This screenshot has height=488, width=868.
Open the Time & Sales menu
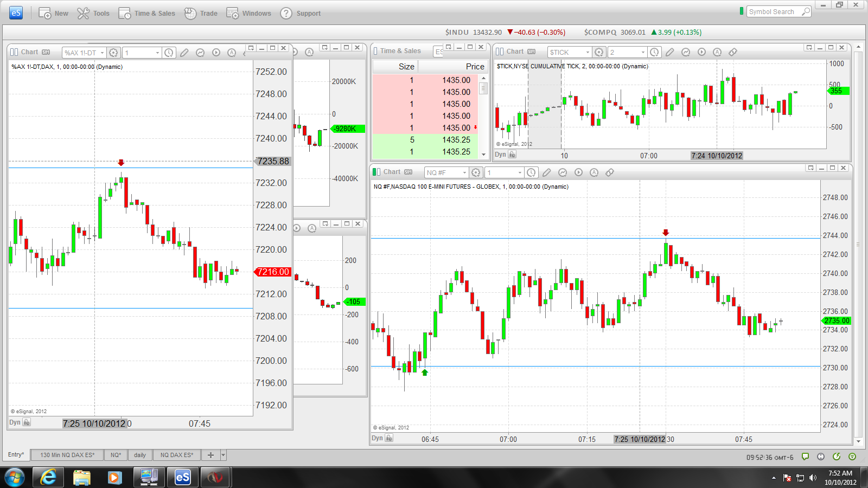coord(147,14)
